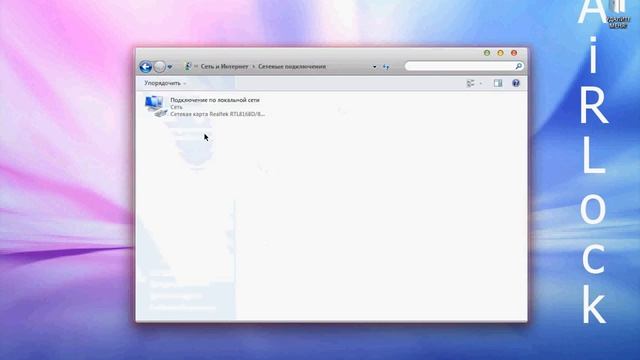Viewport: 640px width, 360px height.
Task: Click the green window button
Action: (487, 53)
